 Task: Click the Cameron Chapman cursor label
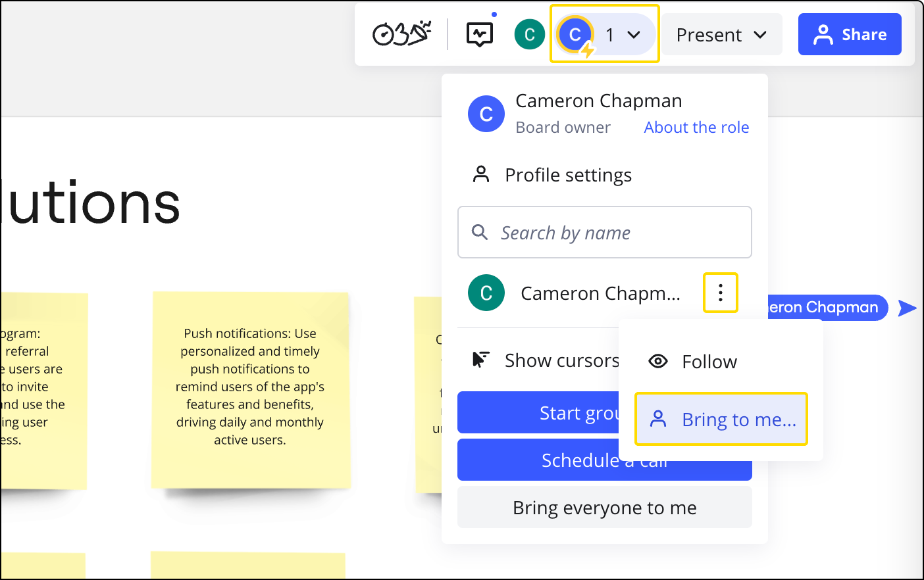(827, 307)
